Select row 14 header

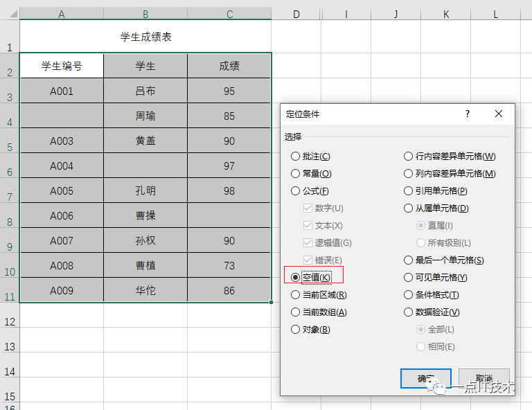coord(10,365)
